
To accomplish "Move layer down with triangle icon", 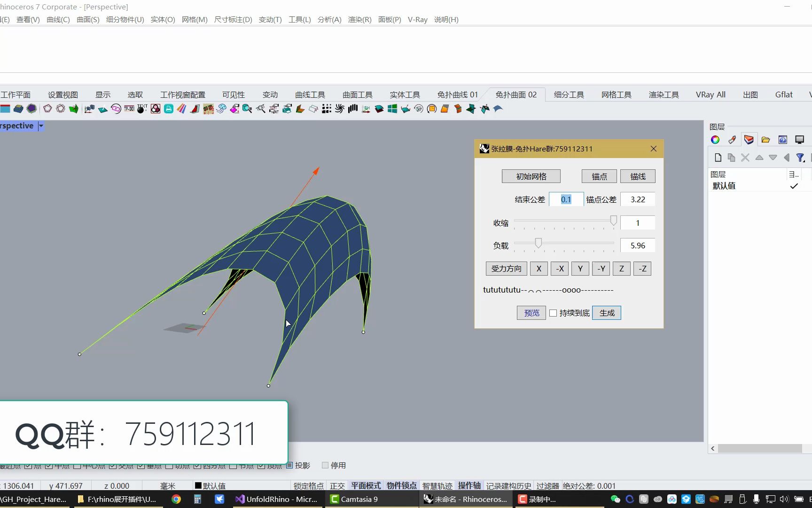I will (773, 158).
